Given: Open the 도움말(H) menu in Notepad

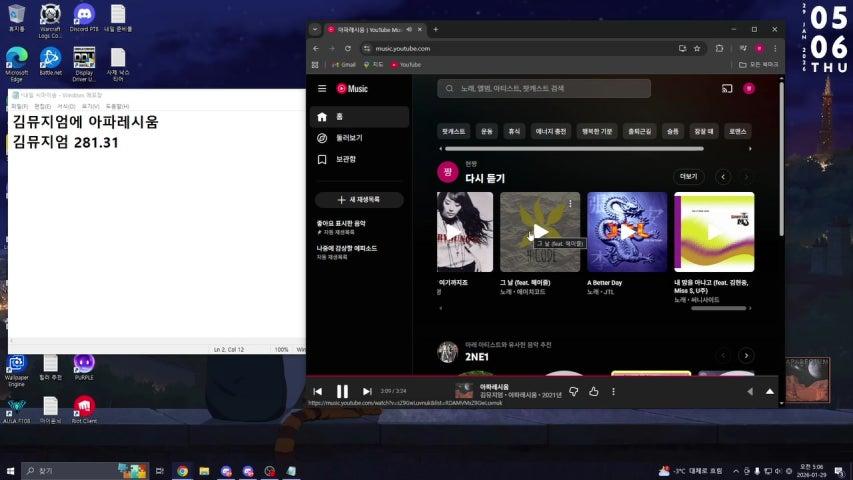Looking at the screenshot, I should [x=117, y=106].
